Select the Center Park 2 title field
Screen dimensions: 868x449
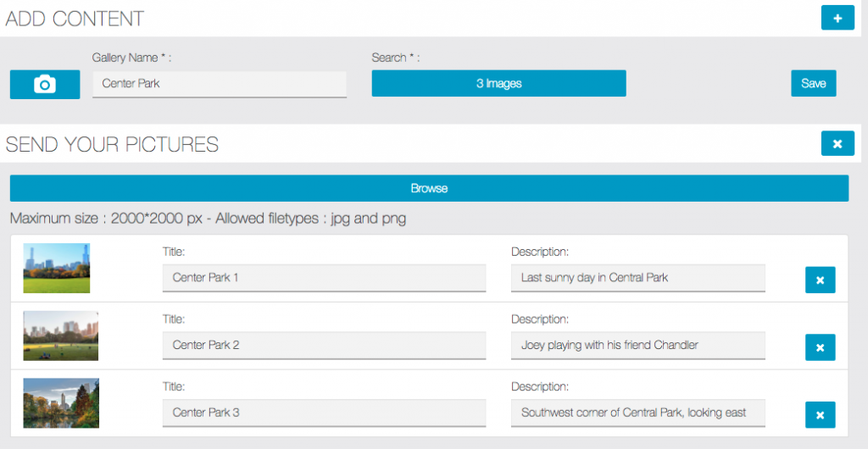click(x=324, y=345)
